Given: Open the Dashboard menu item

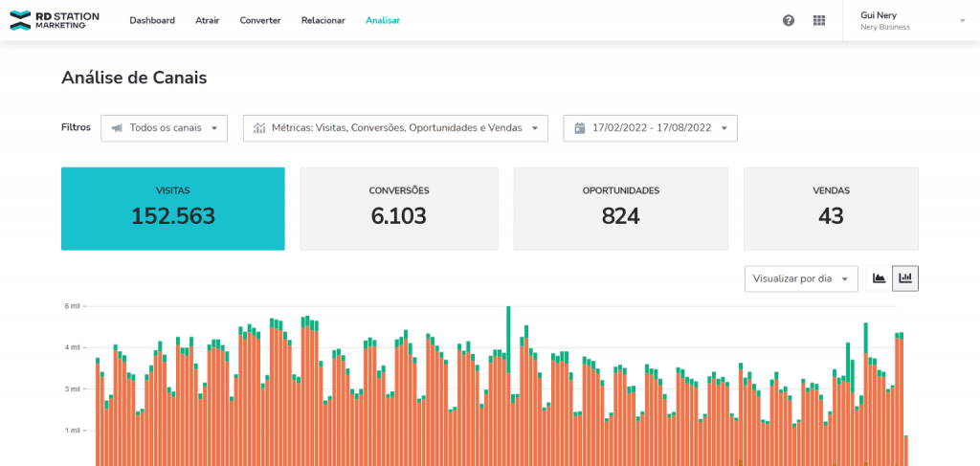Looking at the screenshot, I should [152, 20].
